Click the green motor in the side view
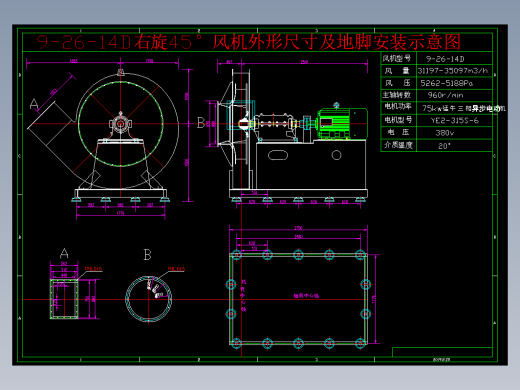 click(x=342, y=123)
